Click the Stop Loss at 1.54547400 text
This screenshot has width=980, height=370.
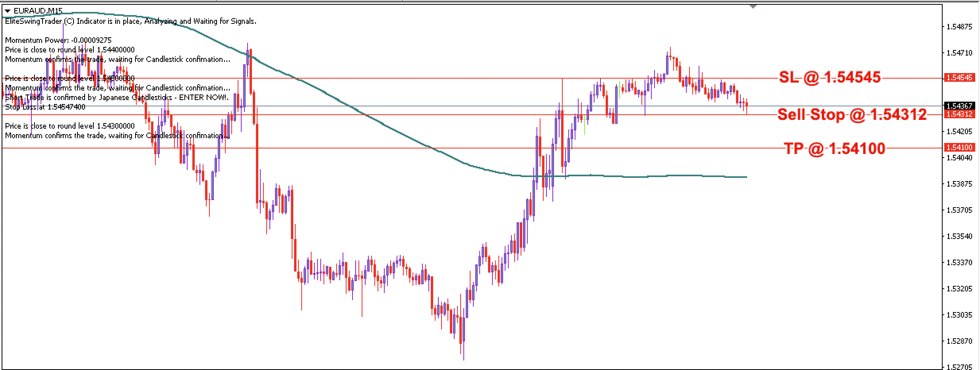pyautogui.click(x=45, y=107)
